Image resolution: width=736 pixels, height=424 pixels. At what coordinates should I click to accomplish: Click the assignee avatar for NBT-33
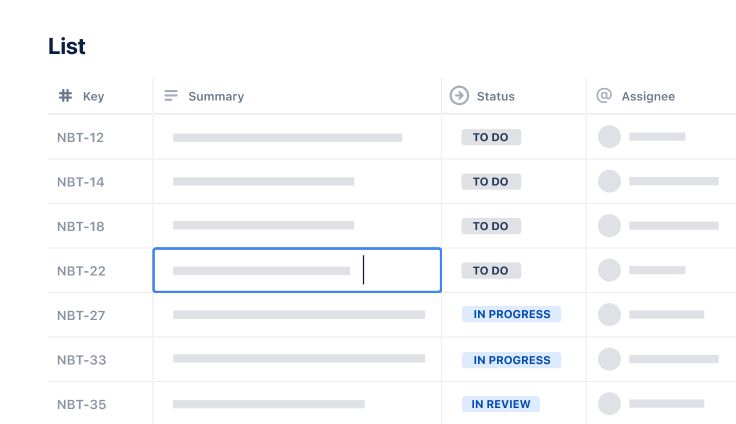(x=609, y=359)
